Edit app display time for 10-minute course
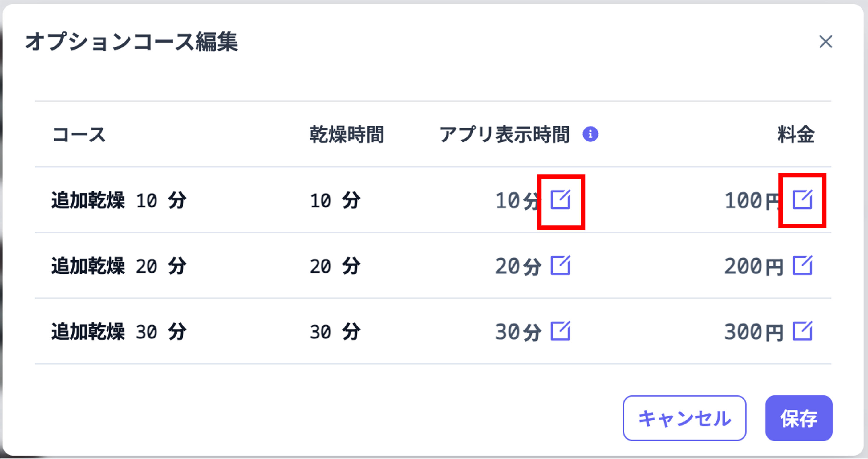Image resolution: width=868 pixels, height=459 pixels. click(560, 200)
